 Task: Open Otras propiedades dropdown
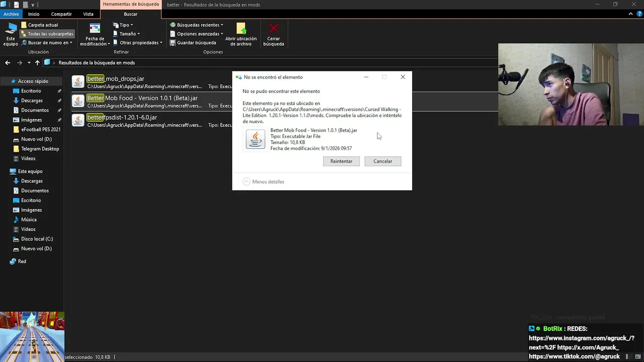138,43
